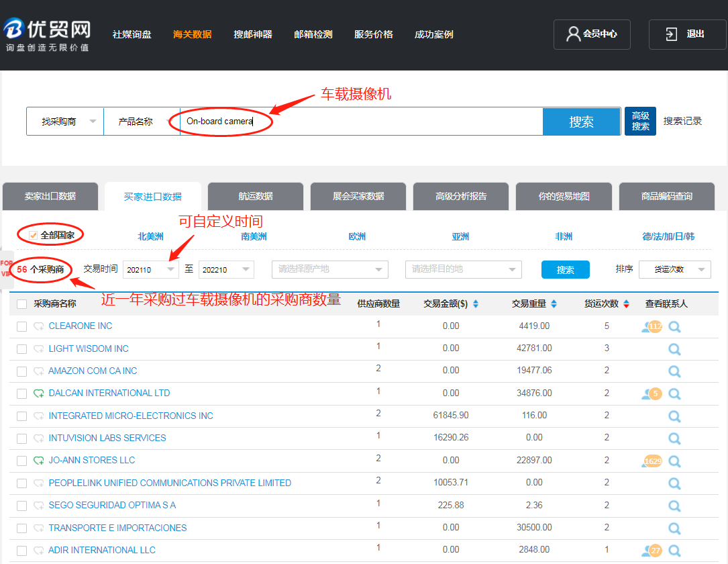The height and width of the screenshot is (564, 728).
Task: Open contact search for LIGHT WISDOM INC
Action: [674, 349]
